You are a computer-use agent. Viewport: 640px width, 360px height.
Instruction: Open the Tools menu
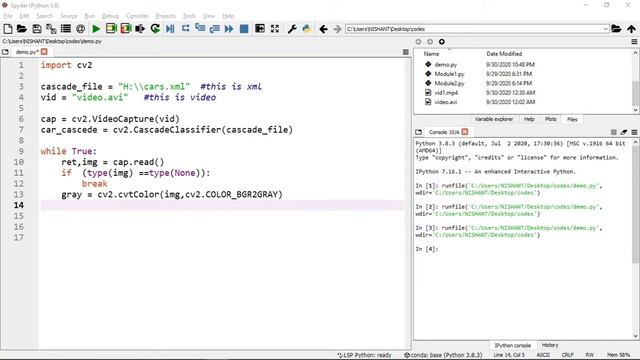(x=189, y=16)
